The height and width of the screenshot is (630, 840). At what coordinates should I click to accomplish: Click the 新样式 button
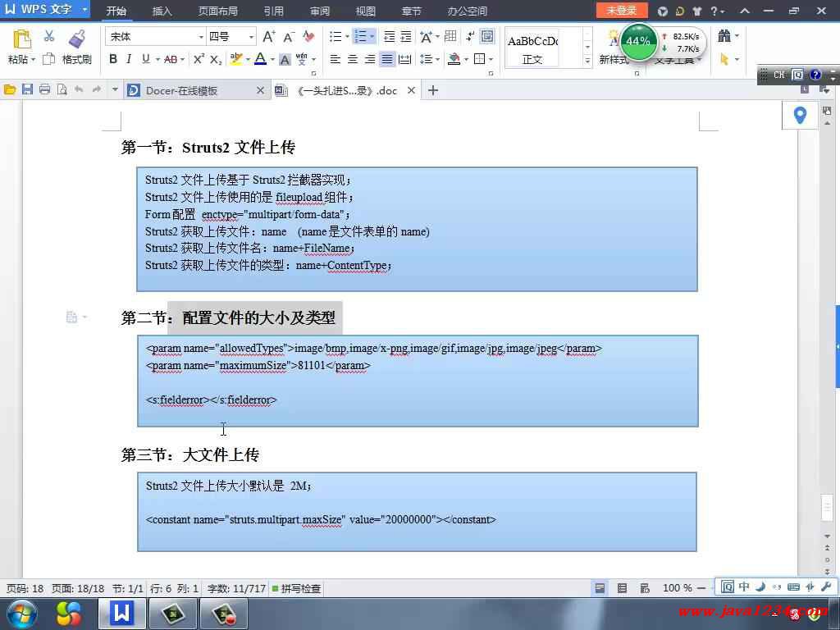coord(614,48)
